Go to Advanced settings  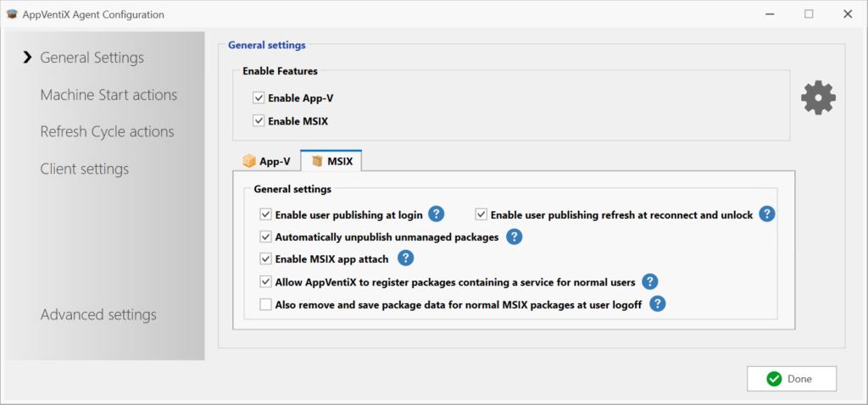98,314
